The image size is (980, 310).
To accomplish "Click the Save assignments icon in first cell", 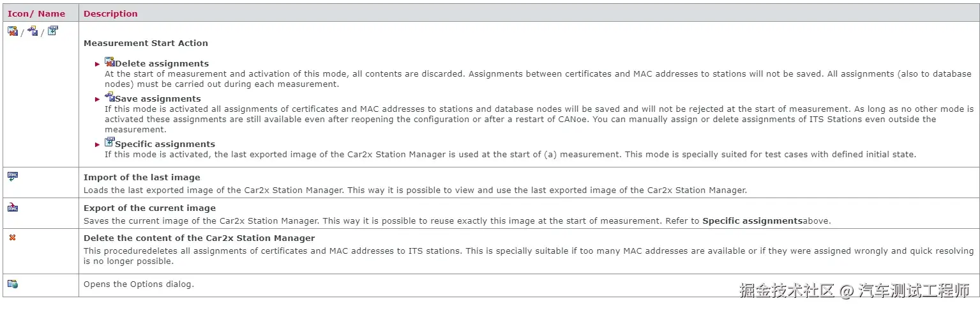I will [x=33, y=31].
